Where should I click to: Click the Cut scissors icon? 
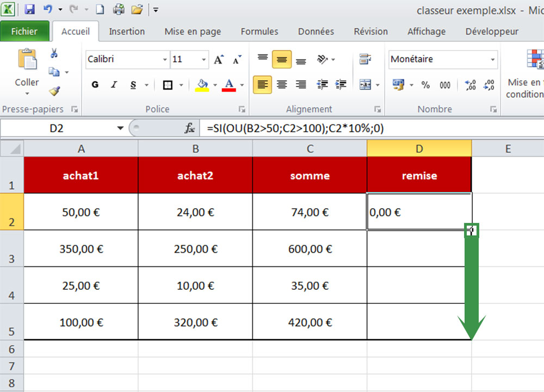(54, 53)
